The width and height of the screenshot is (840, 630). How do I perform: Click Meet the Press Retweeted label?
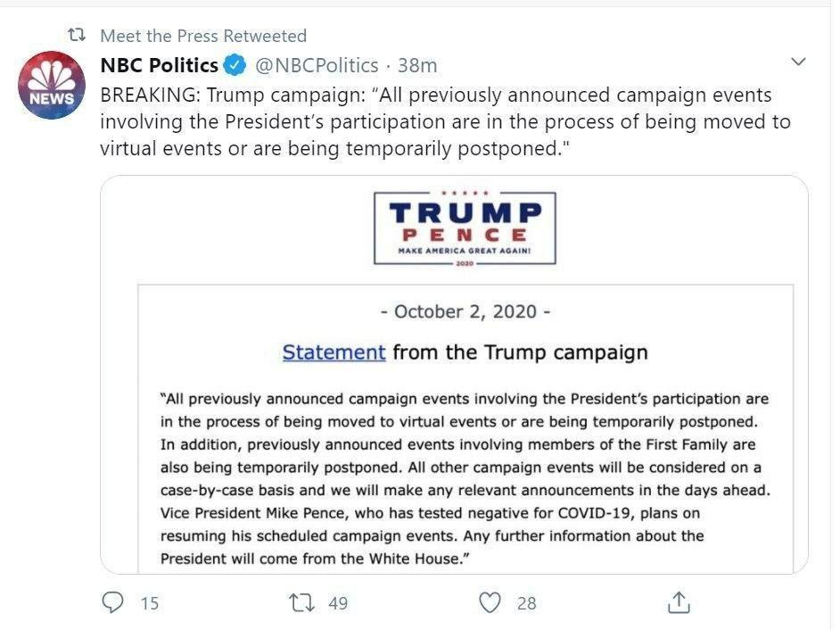(203, 36)
